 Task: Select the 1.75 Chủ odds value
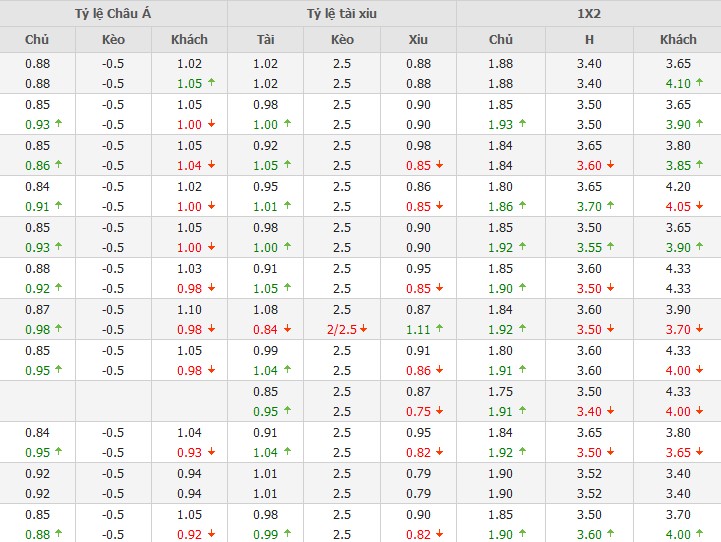coord(500,392)
